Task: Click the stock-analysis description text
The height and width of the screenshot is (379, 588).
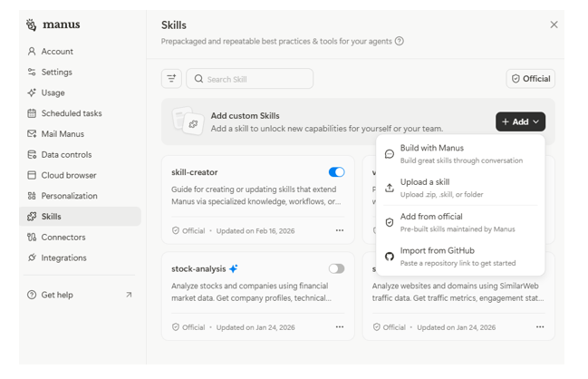Action: click(x=251, y=292)
